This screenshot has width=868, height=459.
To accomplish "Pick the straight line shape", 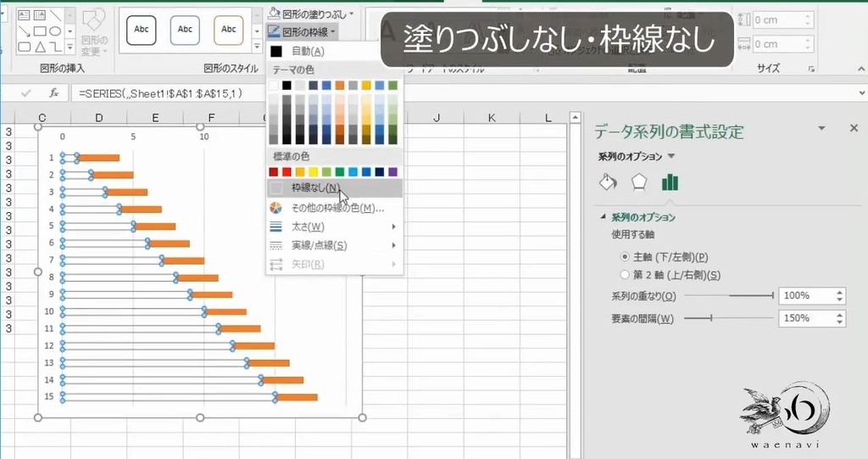I will [55, 15].
